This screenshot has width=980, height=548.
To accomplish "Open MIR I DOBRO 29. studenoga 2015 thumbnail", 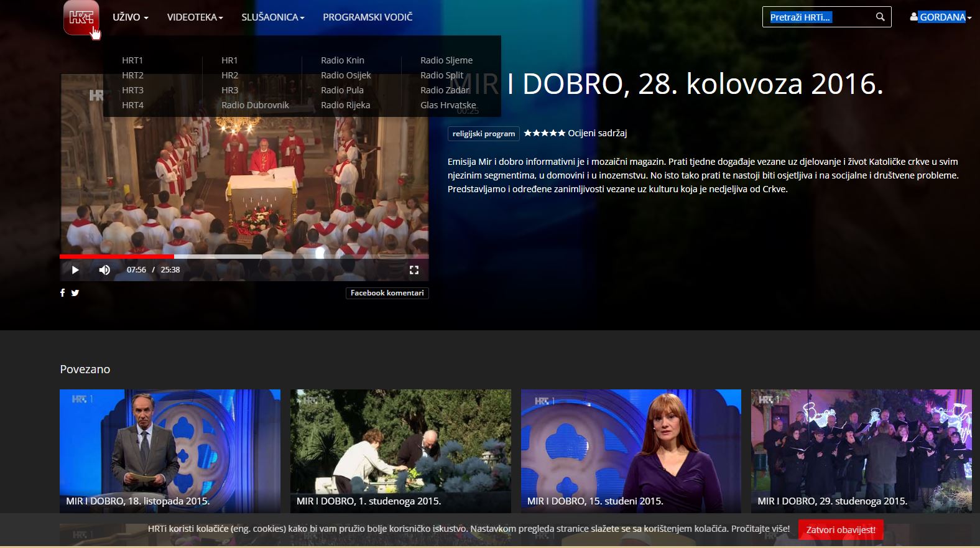I will pos(861,451).
